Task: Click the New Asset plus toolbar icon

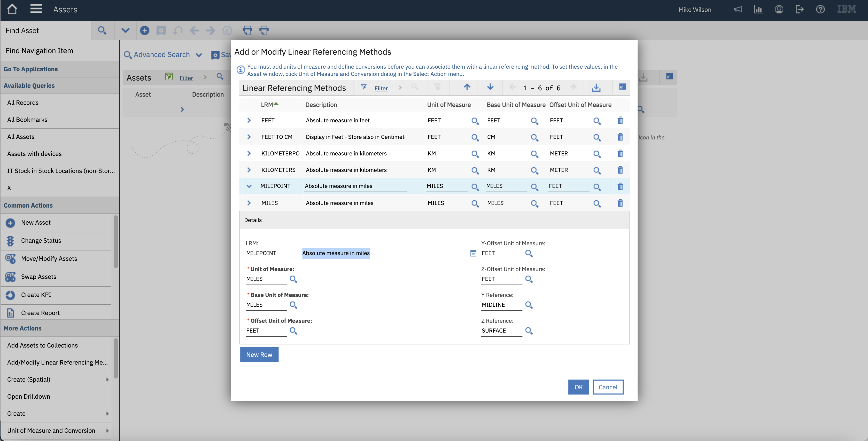Action: coord(145,31)
